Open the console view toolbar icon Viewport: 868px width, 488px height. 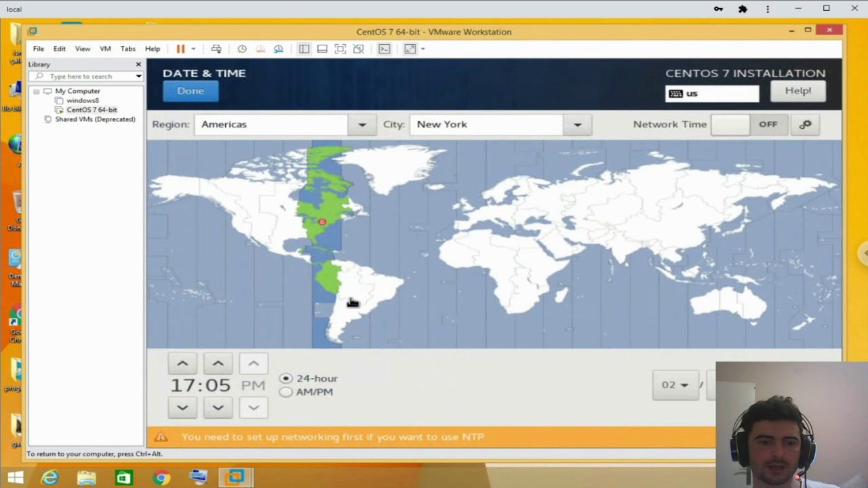(x=384, y=49)
